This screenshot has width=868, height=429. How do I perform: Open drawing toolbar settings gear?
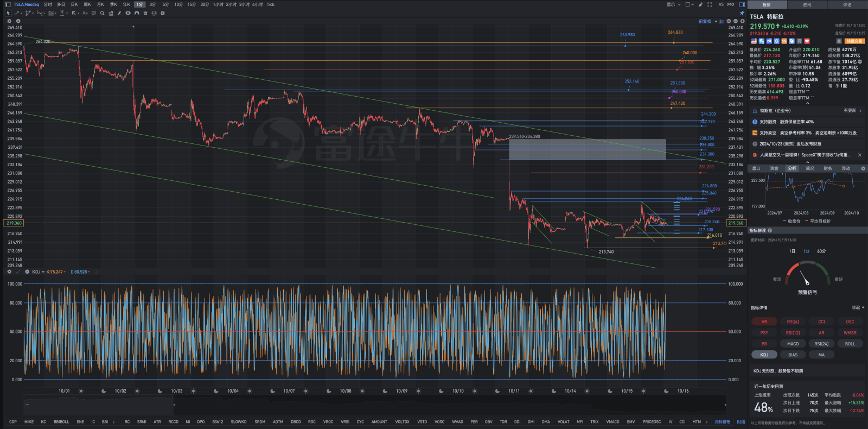click(x=163, y=13)
